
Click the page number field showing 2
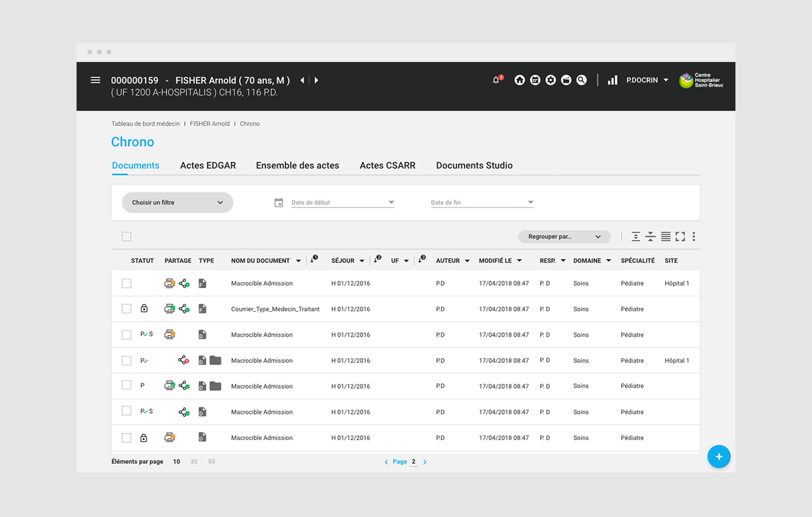(x=414, y=462)
